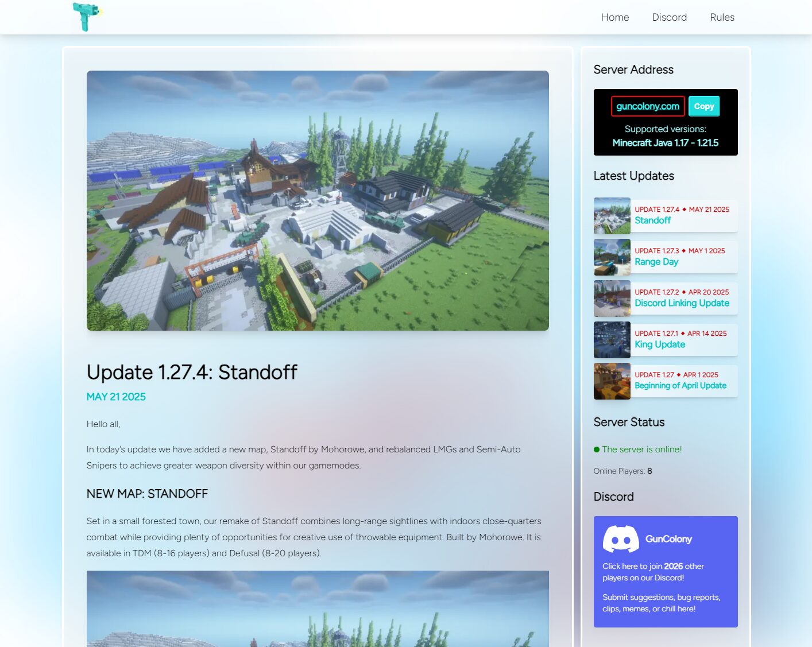Click the 'Click here to join' Discord text
Image resolution: width=812 pixels, height=647 pixels.
point(653,572)
